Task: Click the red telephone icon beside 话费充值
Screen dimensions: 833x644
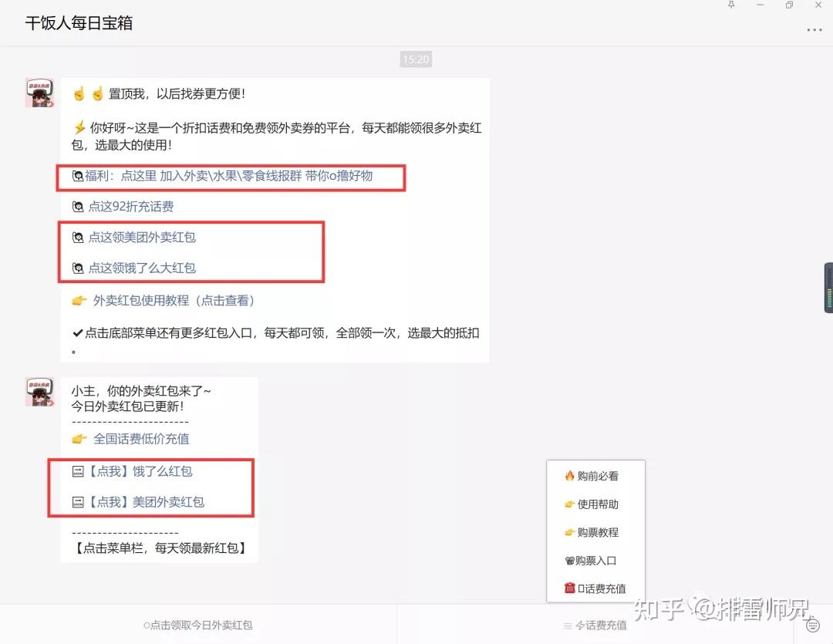Action: coord(569,588)
